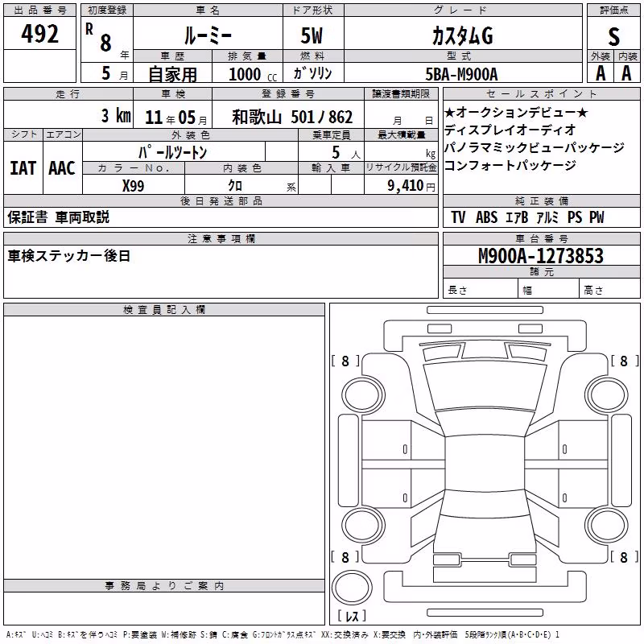Click the inspector notes field 検査員記入欄
Image resolution: width=644 pixels, height=644 pixels.
pyautogui.click(x=164, y=447)
